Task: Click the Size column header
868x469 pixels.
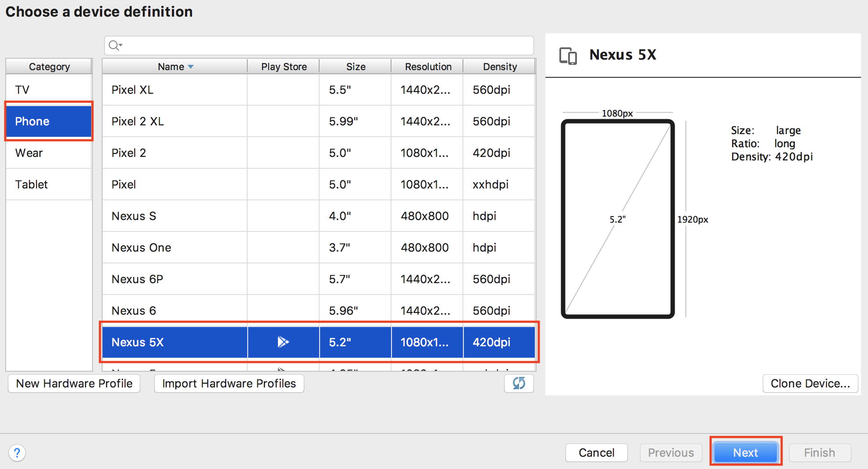Action: [x=356, y=67]
